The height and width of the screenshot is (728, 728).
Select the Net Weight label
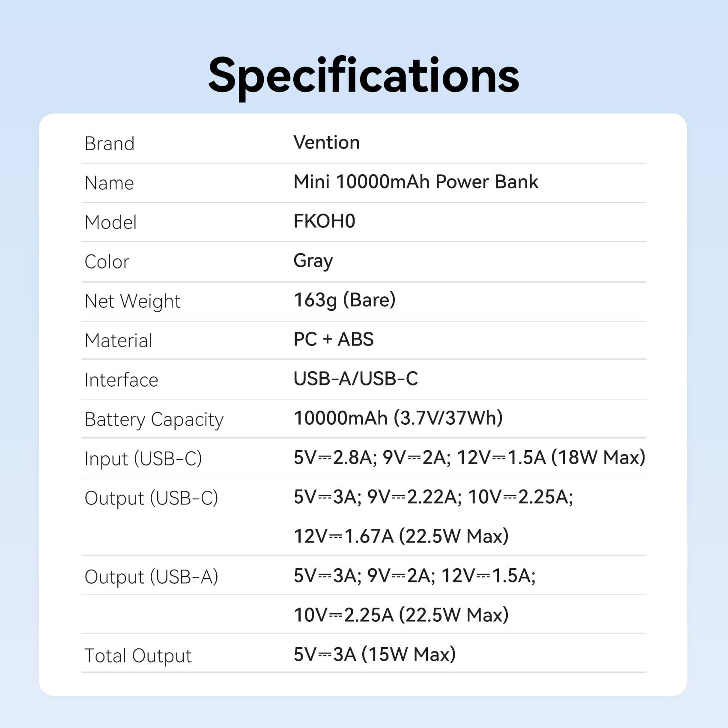click(132, 301)
